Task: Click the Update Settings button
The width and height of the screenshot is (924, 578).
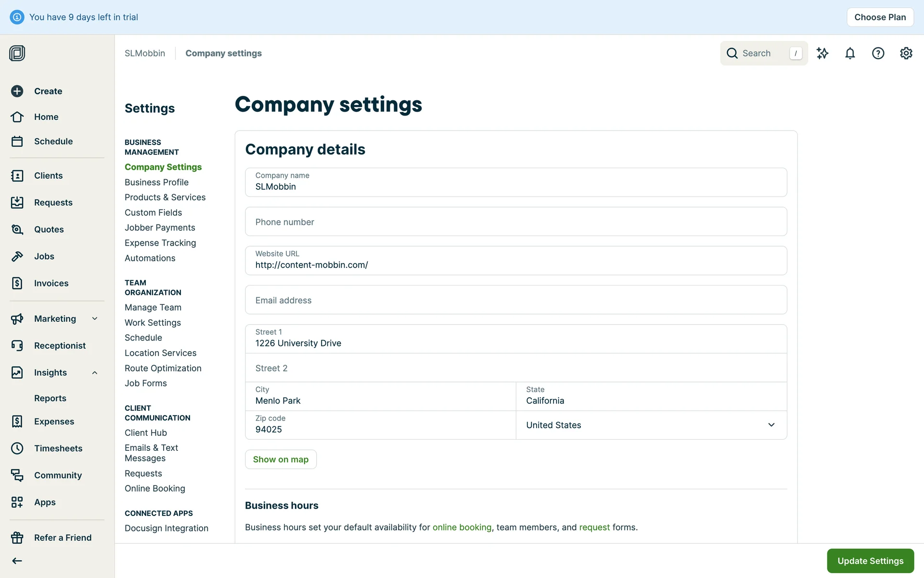Action: [870, 561]
